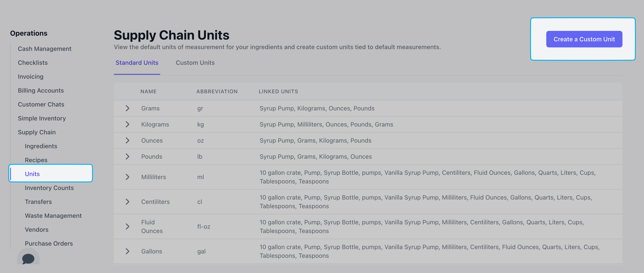
Task: Expand the Milliliters row
Action: click(x=128, y=177)
